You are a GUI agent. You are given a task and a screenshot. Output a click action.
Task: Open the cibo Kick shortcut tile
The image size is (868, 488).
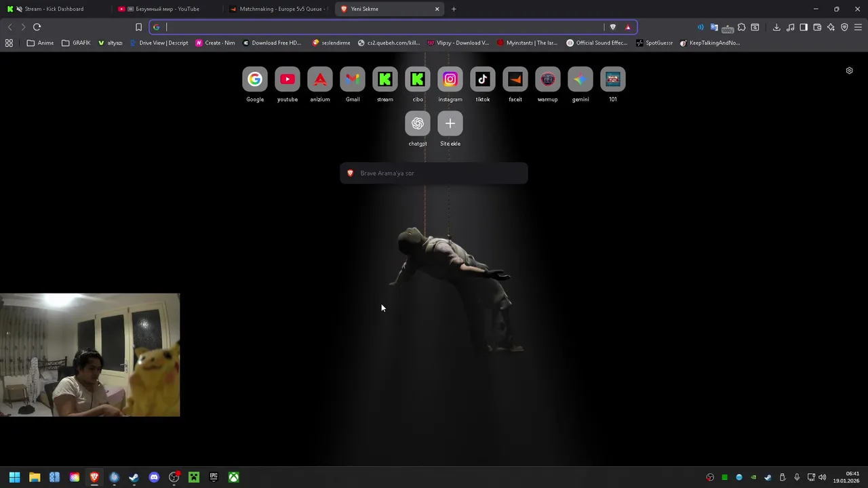[x=418, y=79]
